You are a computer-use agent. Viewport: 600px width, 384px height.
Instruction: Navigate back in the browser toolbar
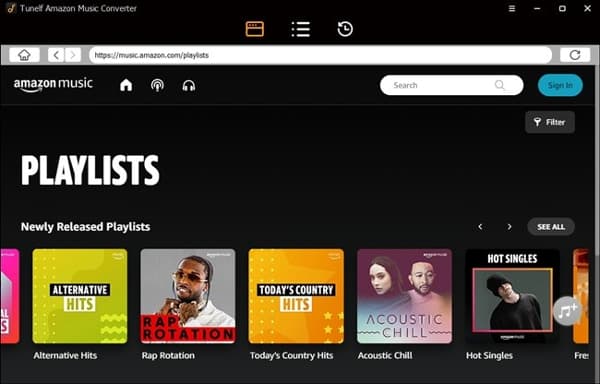[x=56, y=55]
